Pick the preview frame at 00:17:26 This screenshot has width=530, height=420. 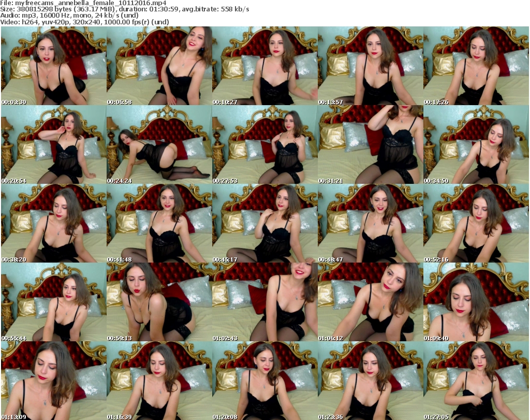(476, 66)
